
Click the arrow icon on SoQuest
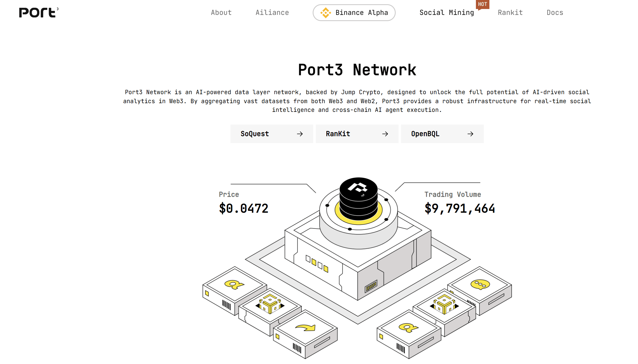[x=300, y=134]
